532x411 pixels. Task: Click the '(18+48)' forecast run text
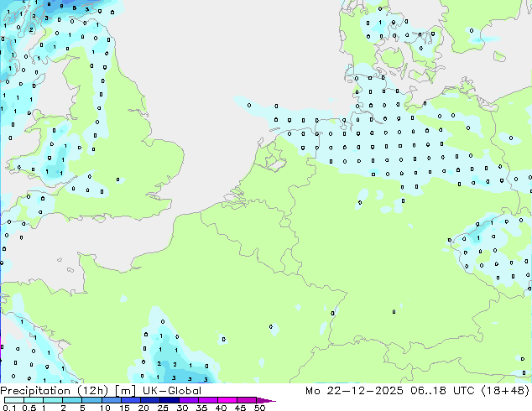[x=505, y=391]
